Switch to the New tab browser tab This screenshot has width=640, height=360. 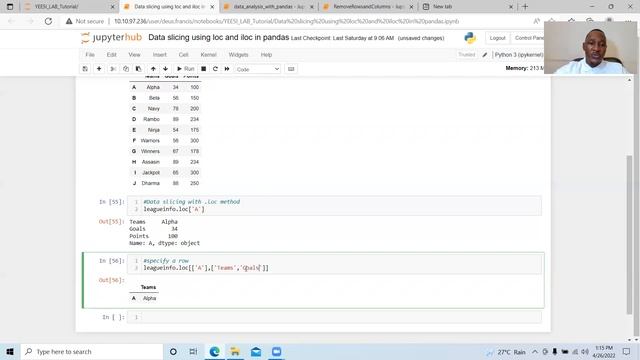tap(467, 7)
